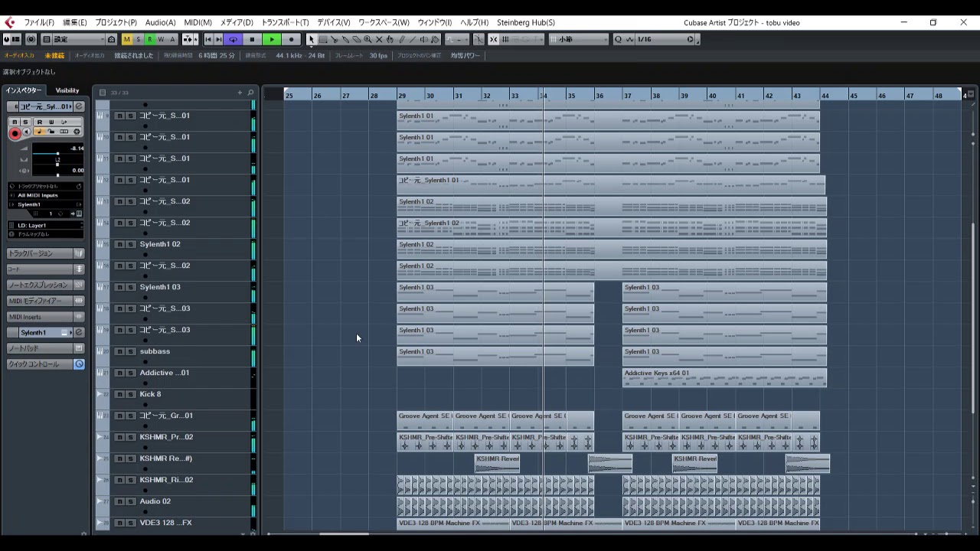
Task: Jump to next marker in transport
Action: coord(218,39)
